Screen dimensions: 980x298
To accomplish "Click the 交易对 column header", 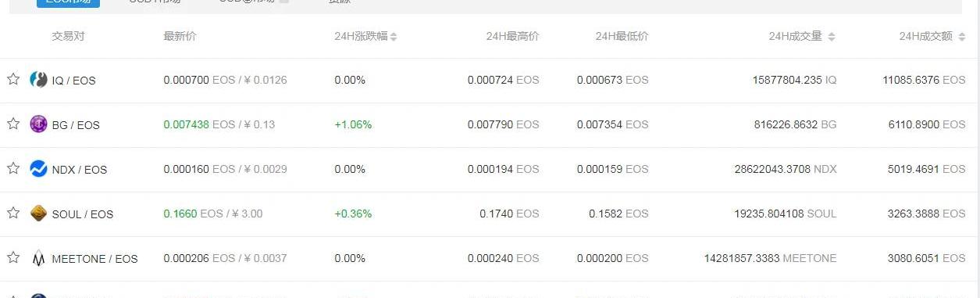I will coord(69,37).
